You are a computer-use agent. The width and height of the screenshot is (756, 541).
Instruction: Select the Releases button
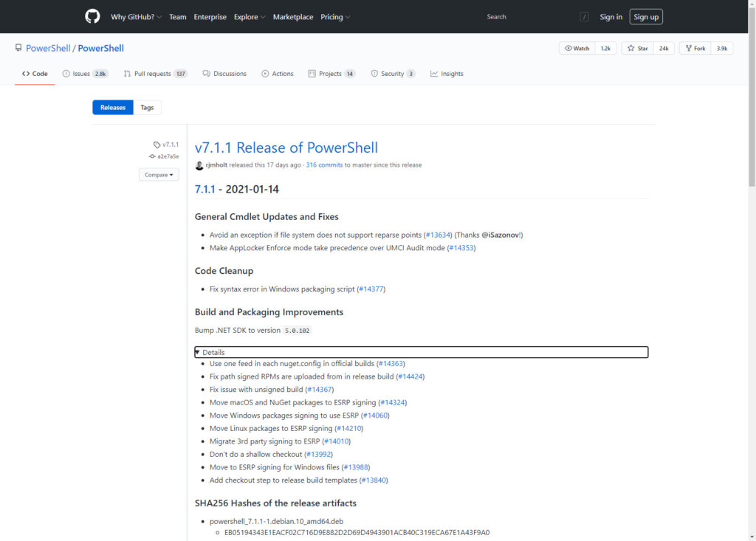point(113,108)
